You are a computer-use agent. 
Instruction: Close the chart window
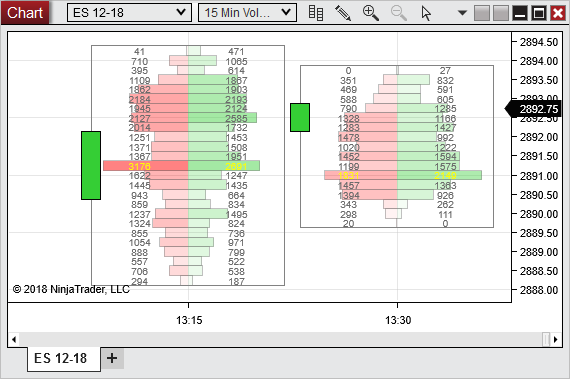[x=558, y=13]
